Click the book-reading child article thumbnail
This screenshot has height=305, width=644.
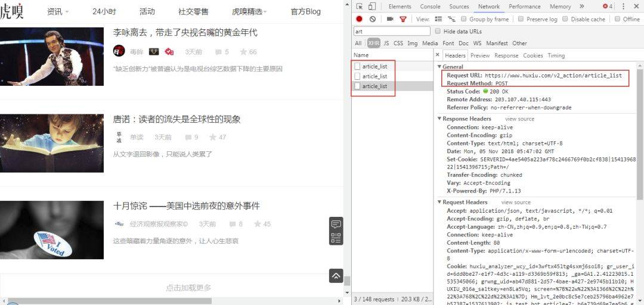[52, 143]
